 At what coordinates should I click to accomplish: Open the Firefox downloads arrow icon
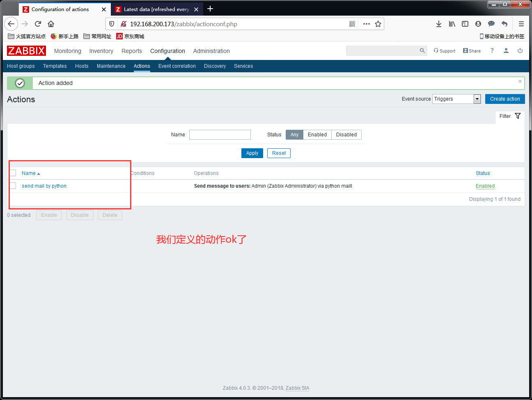pos(439,24)
